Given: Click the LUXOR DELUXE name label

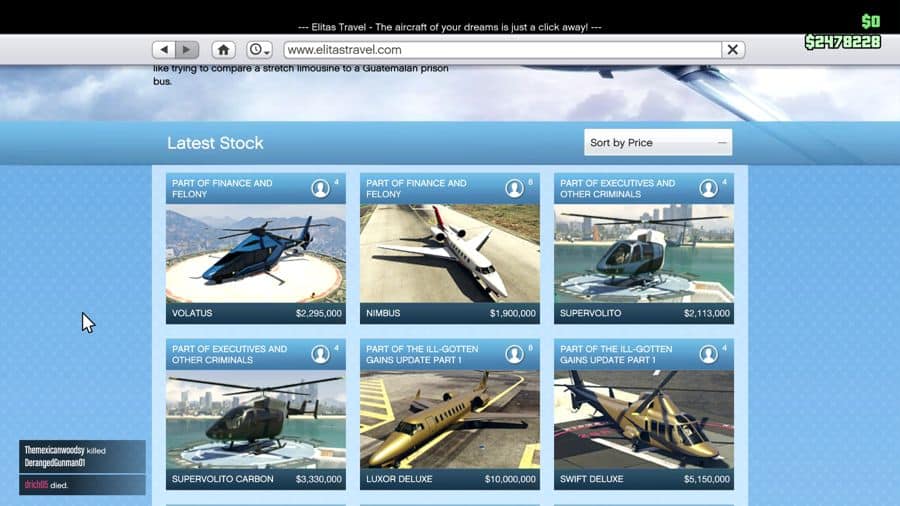Looking at the screenshot, I should [399, 479].
